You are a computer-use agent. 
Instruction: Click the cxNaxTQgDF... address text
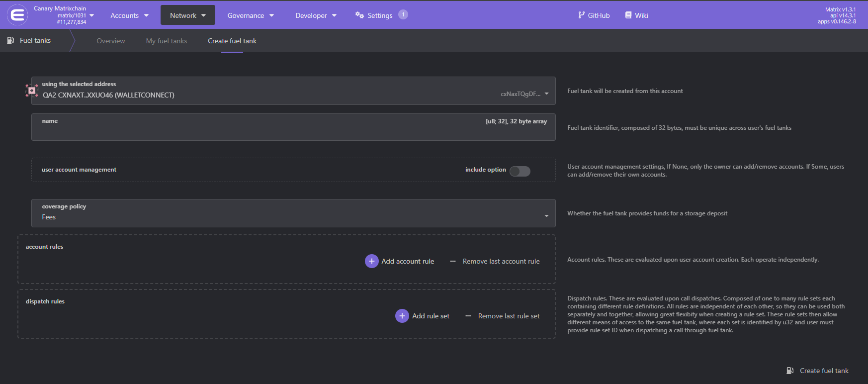[x=521, y=94]
